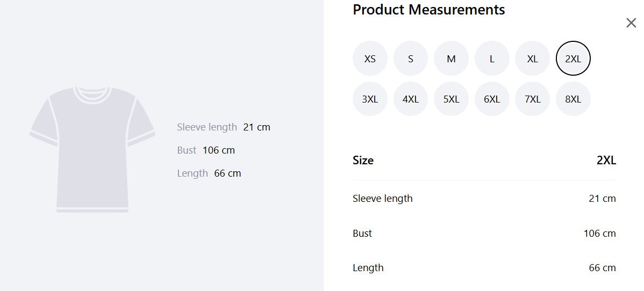
Task: Click the Product Measurements heading
Action: coord(429,10)
